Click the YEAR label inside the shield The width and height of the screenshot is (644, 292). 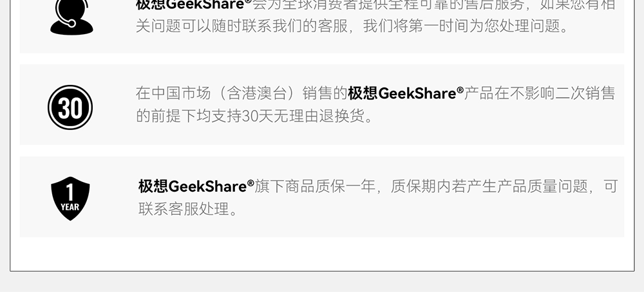[70, 207]
